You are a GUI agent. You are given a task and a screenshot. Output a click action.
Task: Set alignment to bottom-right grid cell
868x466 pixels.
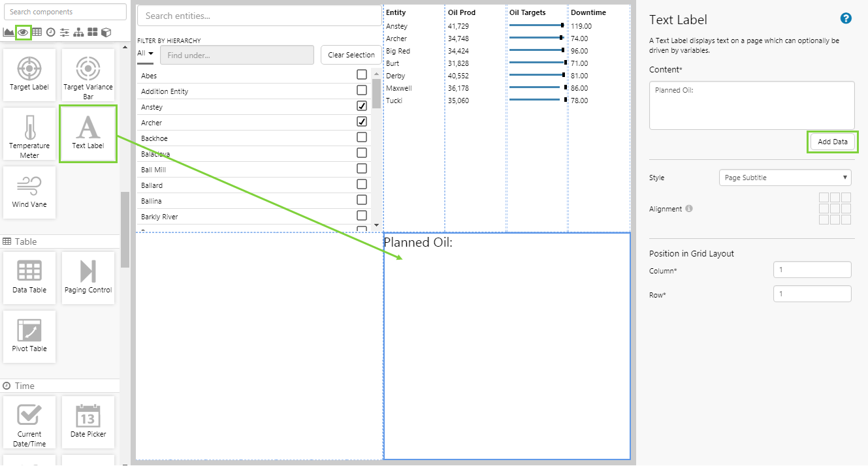point(846,220)
